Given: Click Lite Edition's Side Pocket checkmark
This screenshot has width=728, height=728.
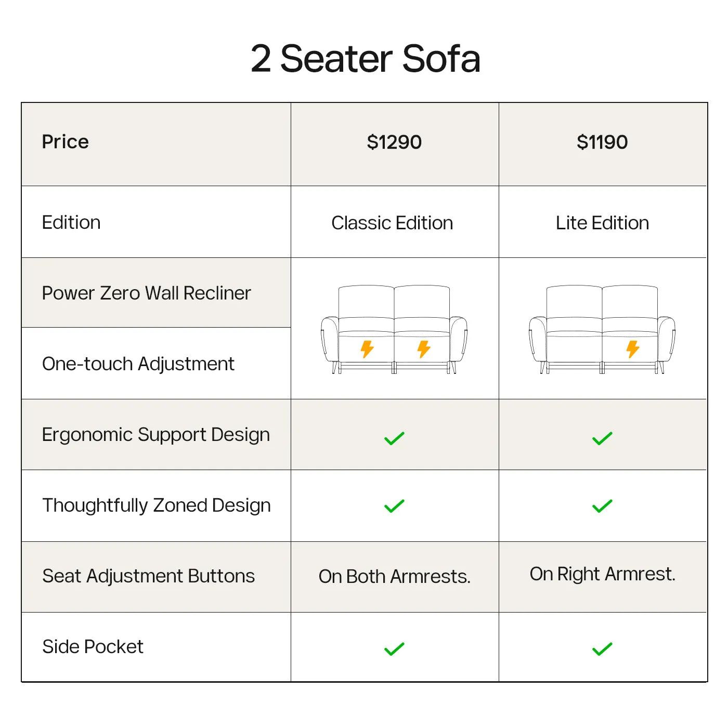Looking at the screenshot, I should click(x=602, y=649).
